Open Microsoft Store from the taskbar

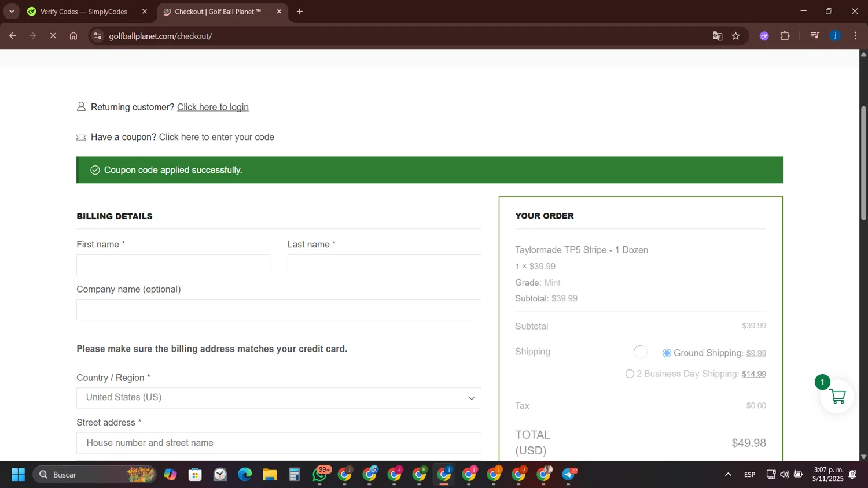pyautogui.click(x=195, y=475)
